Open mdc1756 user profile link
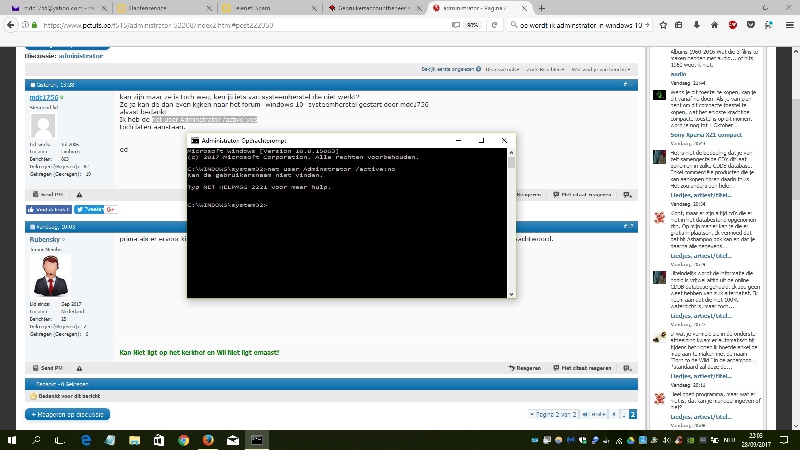 pos(43,97)
